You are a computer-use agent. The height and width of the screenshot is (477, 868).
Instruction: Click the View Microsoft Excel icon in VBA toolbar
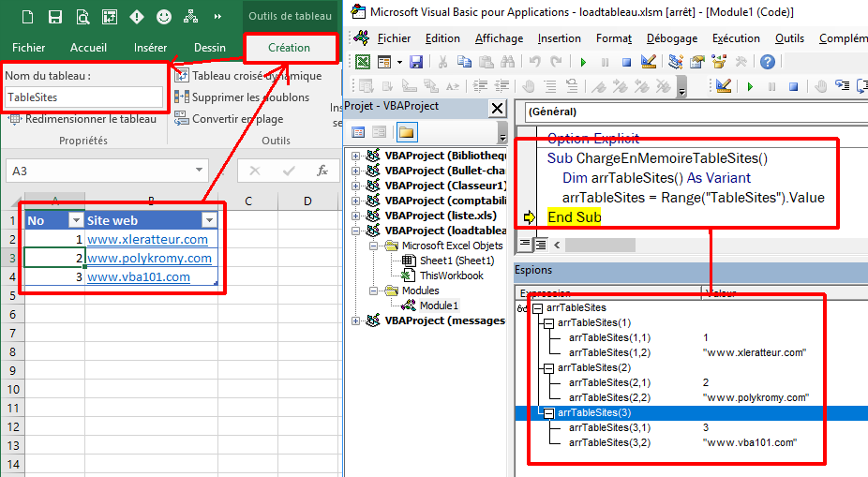click(363, 62)
